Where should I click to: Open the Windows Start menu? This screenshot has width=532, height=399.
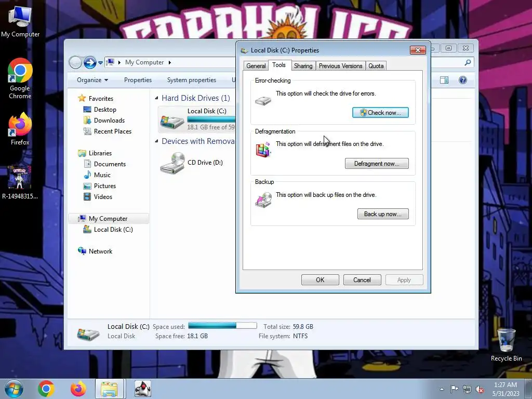coord(14,389)
